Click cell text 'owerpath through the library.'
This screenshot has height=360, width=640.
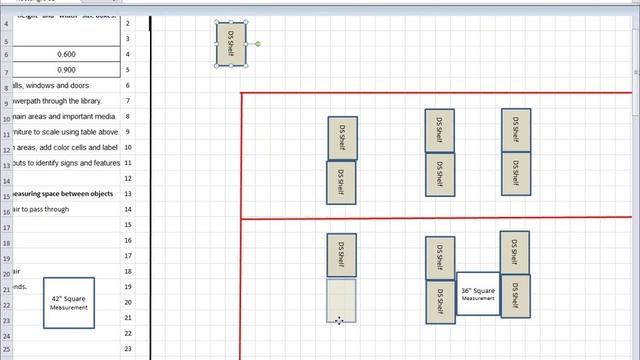coord(57,101)
